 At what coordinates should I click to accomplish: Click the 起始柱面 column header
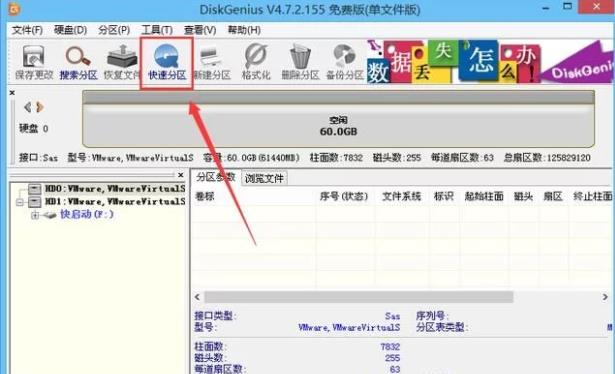pyautogui.click(x=484, y=196)
